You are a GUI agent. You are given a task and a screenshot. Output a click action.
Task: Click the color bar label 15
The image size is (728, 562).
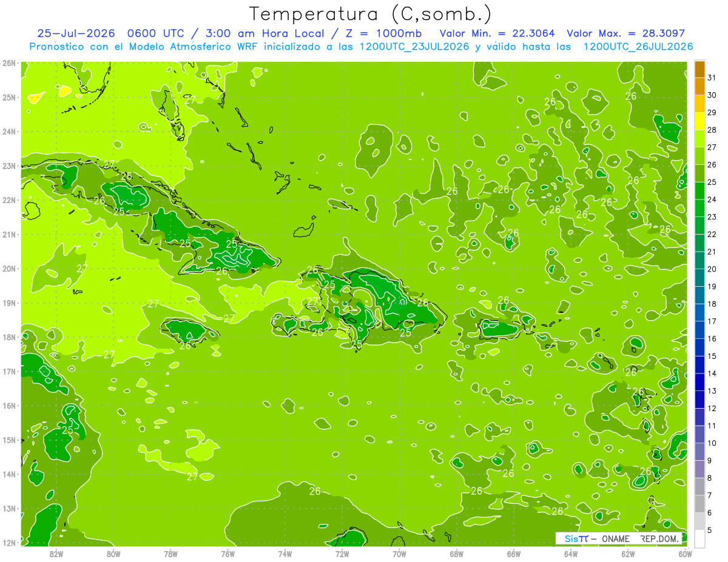coord(712,356)
